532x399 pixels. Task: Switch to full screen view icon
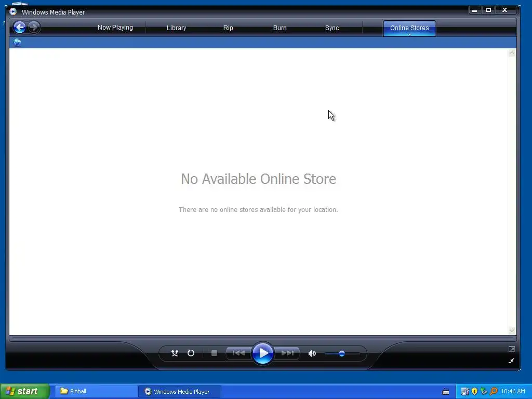coord(512,349)
